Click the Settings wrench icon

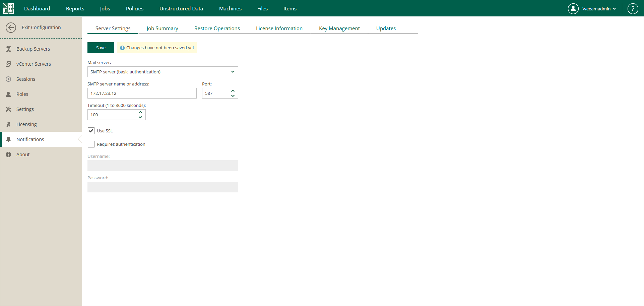tap(9, 109)
